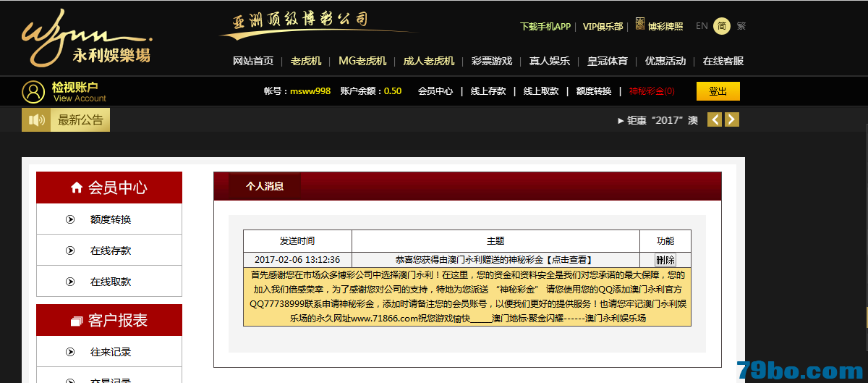The width and height of the screenshot is (868, 383).
Task: Click the 博彩牌照 license icon
Action: pyautogui.click(x=640, y=24)
